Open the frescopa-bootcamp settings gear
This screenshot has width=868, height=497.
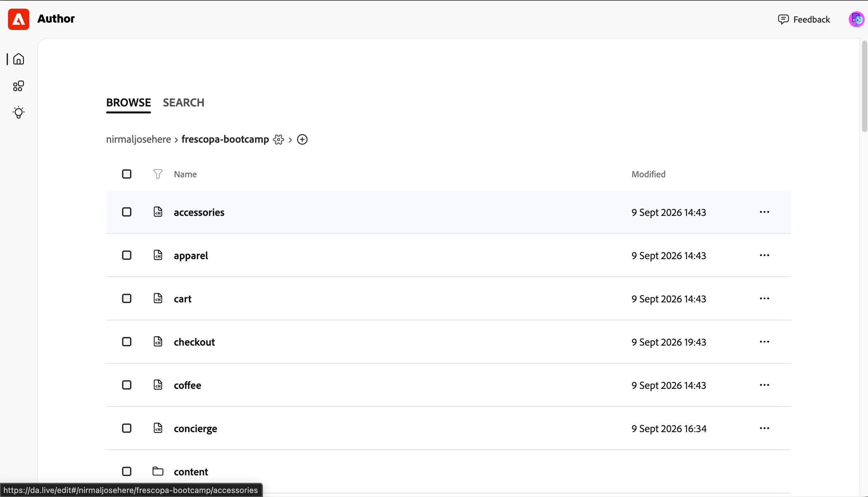[x=278, y=140]
